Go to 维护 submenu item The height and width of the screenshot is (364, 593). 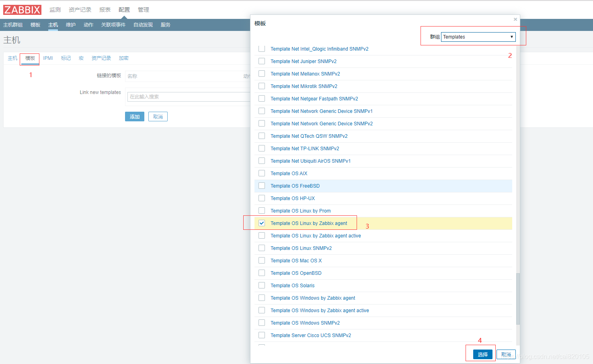(x=71, y=25)
